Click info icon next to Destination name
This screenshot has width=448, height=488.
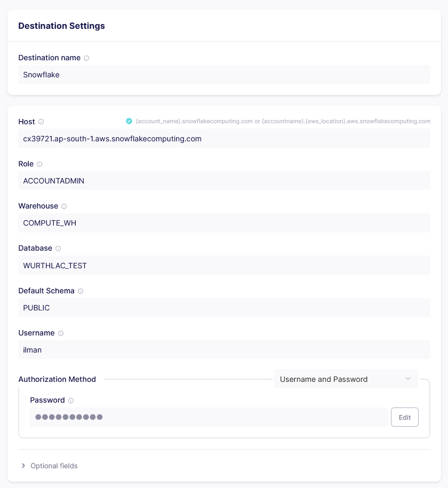coord(86,58)
